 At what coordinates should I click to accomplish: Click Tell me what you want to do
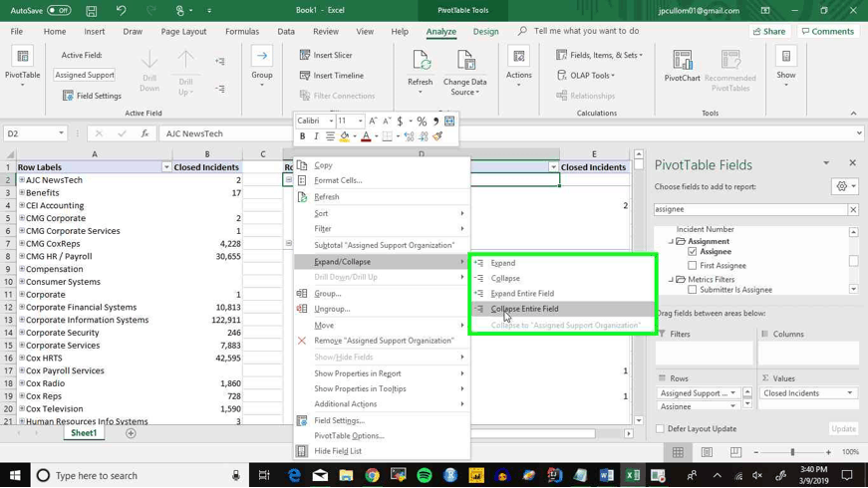[x=586, y=31]
